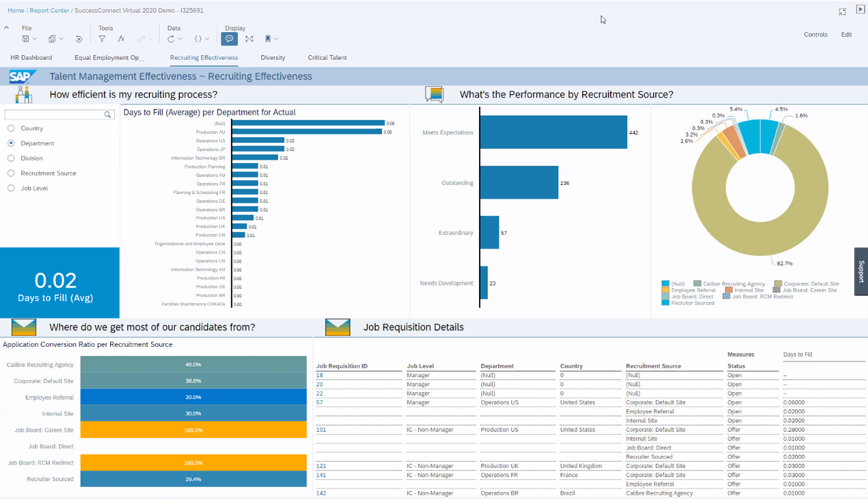Click the Save icon in the File group
This screenshot has height=499, width=868.
[26, 38]
